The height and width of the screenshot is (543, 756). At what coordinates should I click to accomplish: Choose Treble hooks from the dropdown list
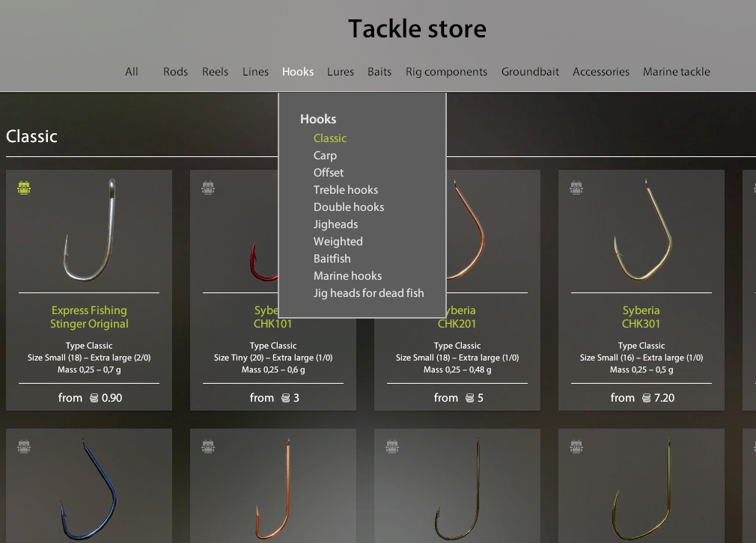tap(346, 190)
